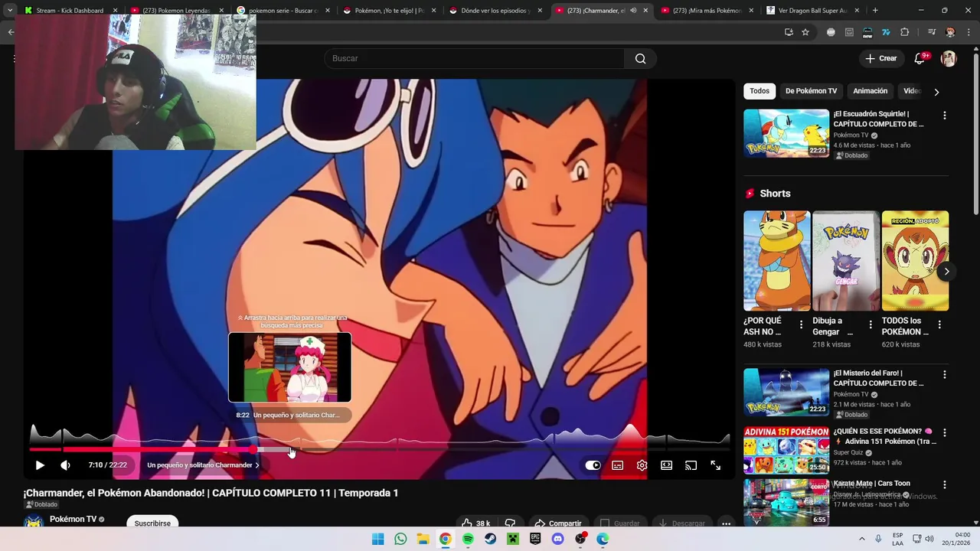This screenshot has height=551, width=980.
Task: Open more actions below the video
Action: click(x=726, y=523)
